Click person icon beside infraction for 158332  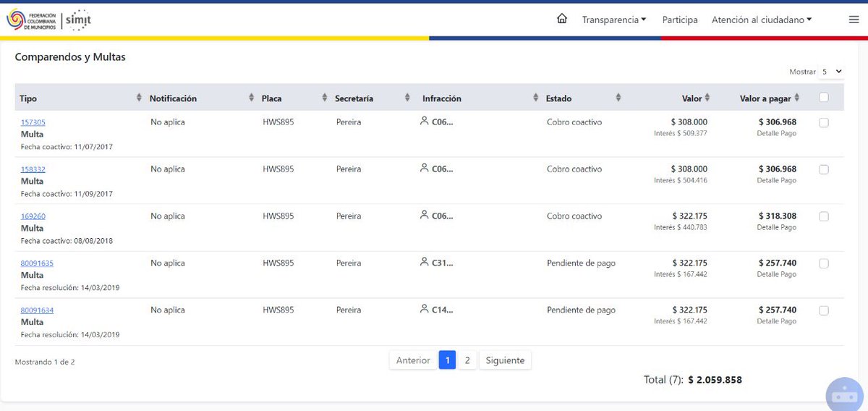click(x=425, y=168)
